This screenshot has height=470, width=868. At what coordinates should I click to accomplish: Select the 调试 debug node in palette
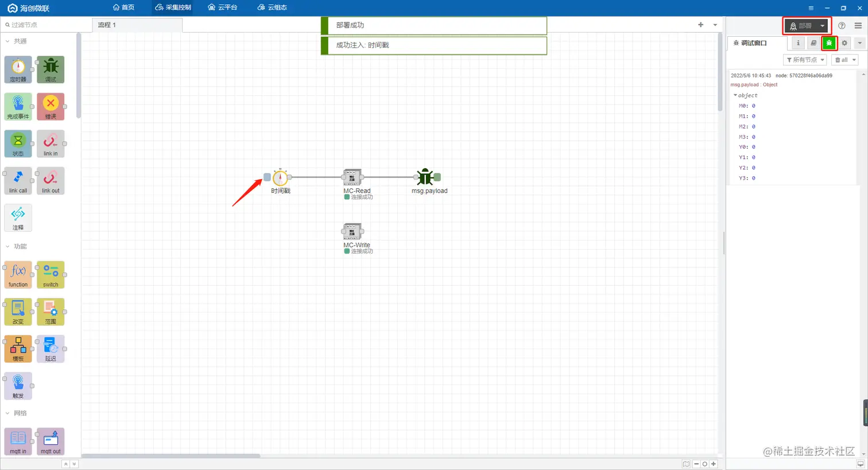51,70
